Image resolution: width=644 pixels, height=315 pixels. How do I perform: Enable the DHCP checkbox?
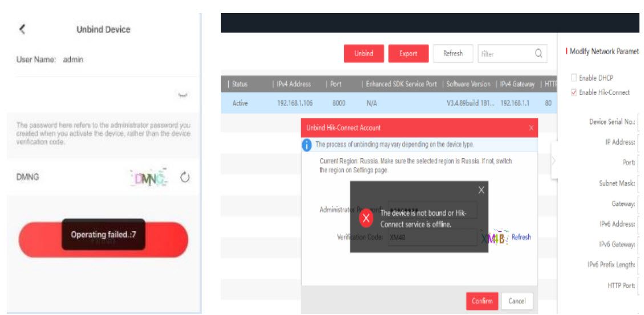point(574,78)
